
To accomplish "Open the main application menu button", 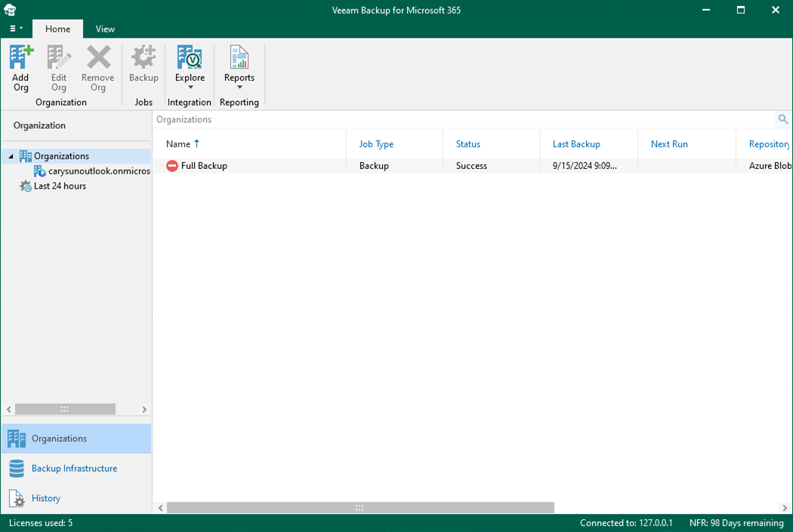I will coord(16,29).
